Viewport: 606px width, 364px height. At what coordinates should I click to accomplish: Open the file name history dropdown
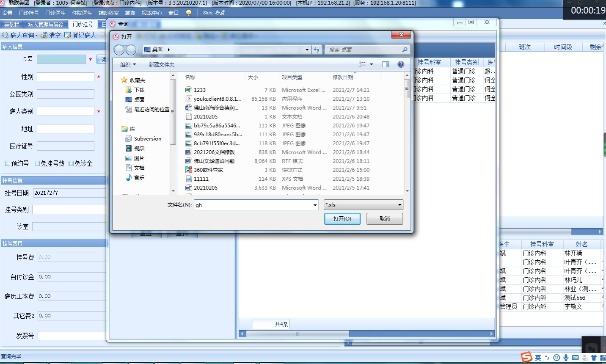tap(315, 205)
